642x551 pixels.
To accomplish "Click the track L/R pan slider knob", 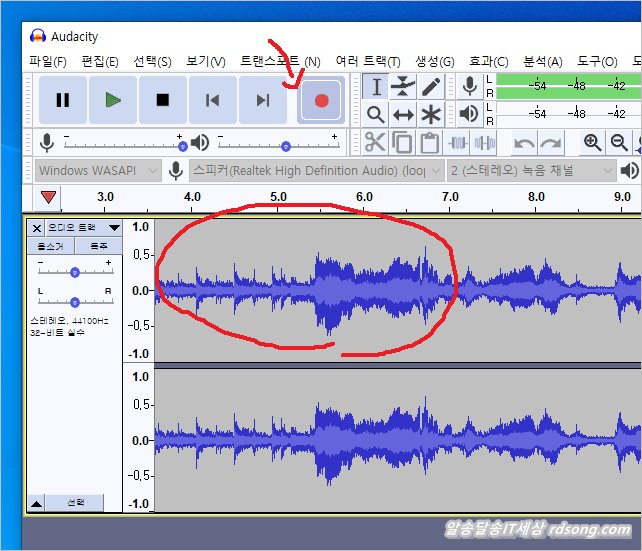I will point(75,302).
